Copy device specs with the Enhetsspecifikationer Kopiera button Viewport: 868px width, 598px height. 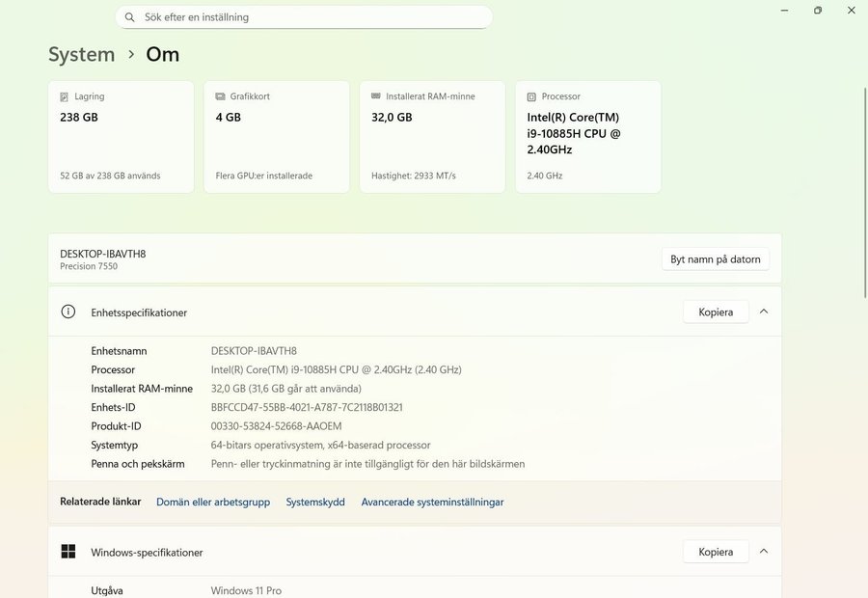pos(716,312)
